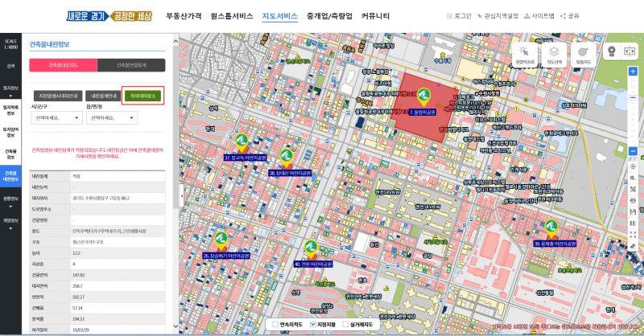Viewport: 644px width, 336px height.
Task: Open the 시/군/구 dropdown
Action: pyautogui.click(x=56, y=117)
